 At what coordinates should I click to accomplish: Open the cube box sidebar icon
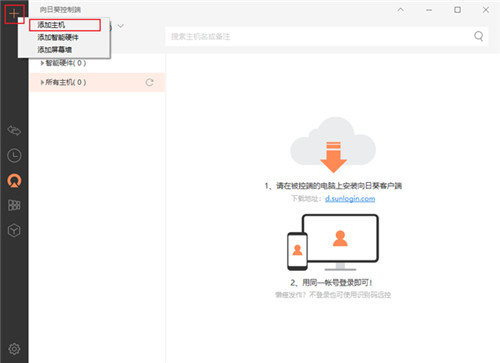[x=14, y=230]
